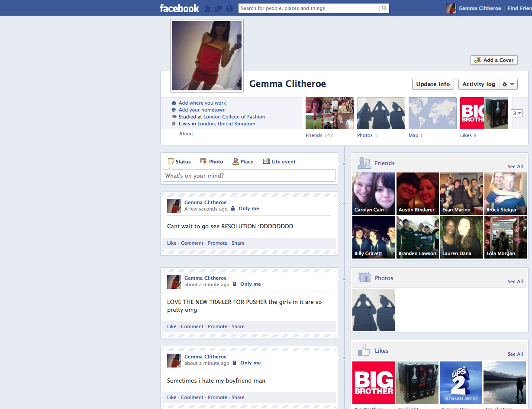Click See All in Photos box

pyautogui.click(x=515, y=281)
